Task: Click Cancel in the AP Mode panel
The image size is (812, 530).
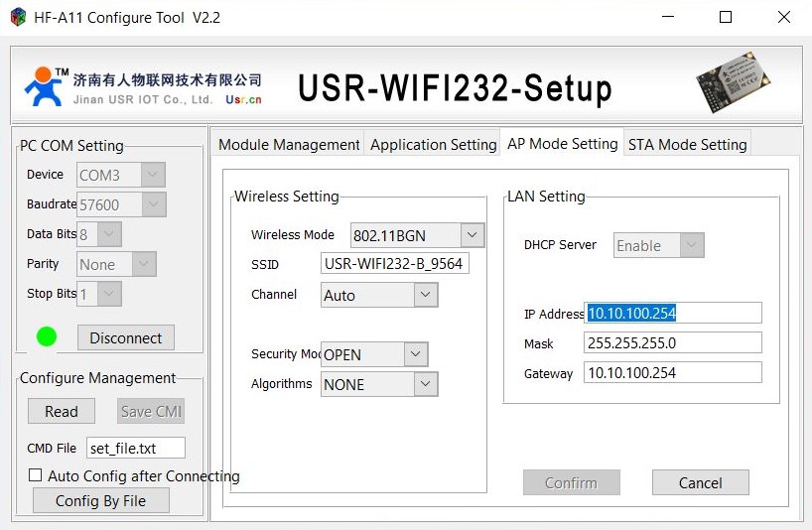Action: point(700,483)
